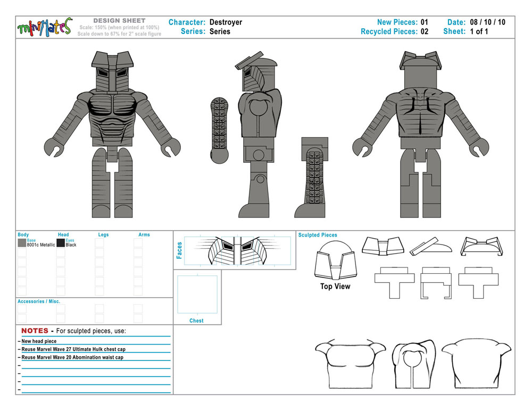The image size is (532, 411).
Task: Click the "Black" eye color name
Action: click(x=71, y=245)
